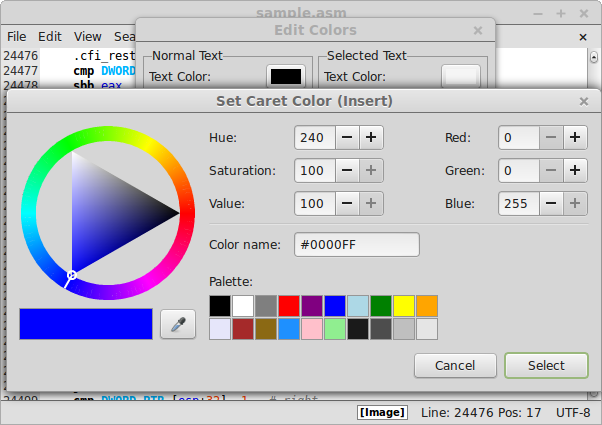This screenshot has width=602, height=425.
Task: Choose the white palette swatch
Action: coord(243,306)
